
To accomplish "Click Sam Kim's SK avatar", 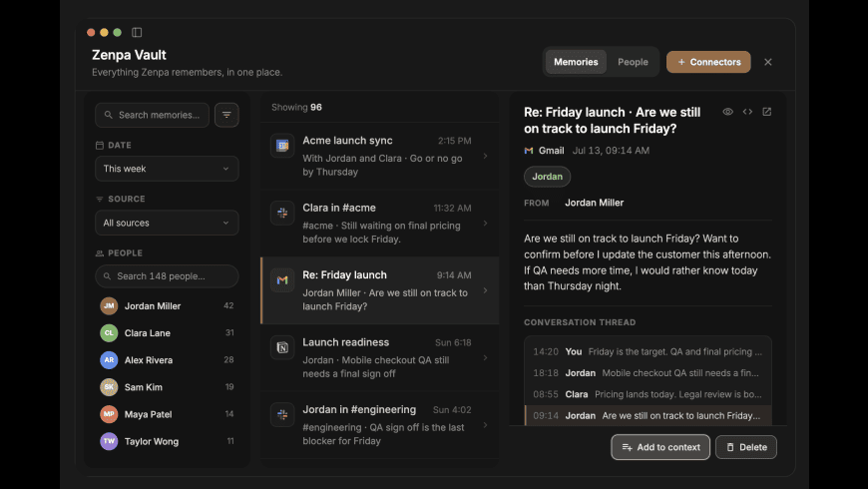I will pos(109,387).
